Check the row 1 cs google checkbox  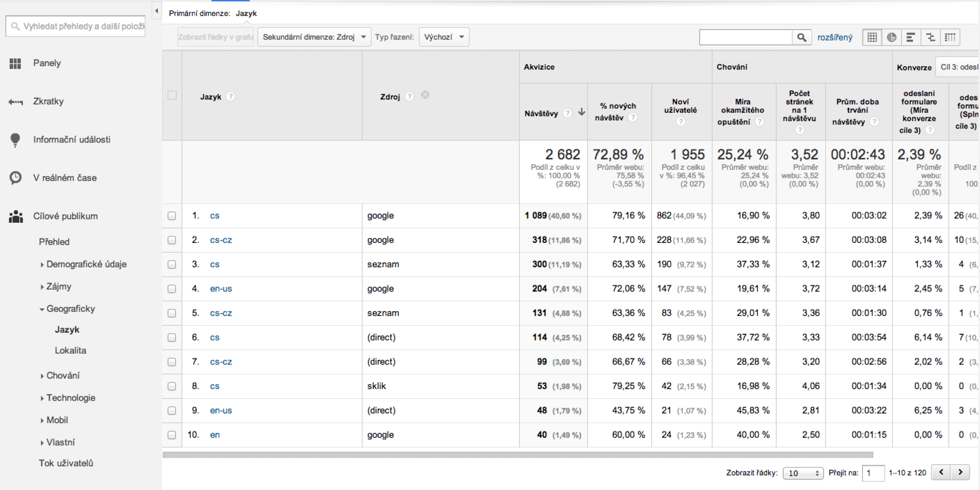point(172,216)
